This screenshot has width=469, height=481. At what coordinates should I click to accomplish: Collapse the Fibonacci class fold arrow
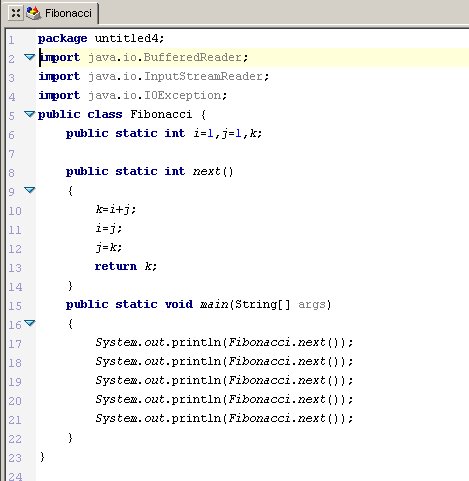[30, 114]
